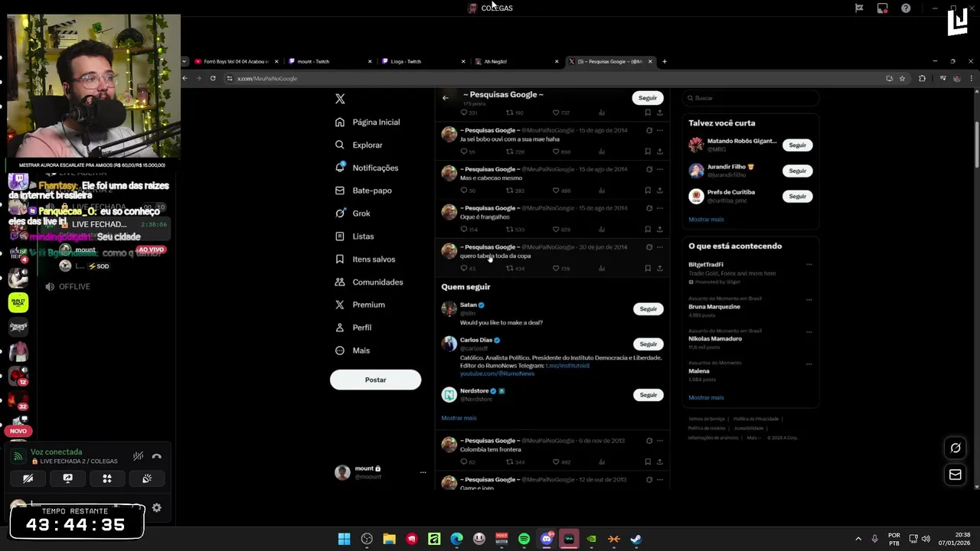The image size is (980, 551).
Task: Open Itens salvos bookmarks
Action: click(365, 259)
